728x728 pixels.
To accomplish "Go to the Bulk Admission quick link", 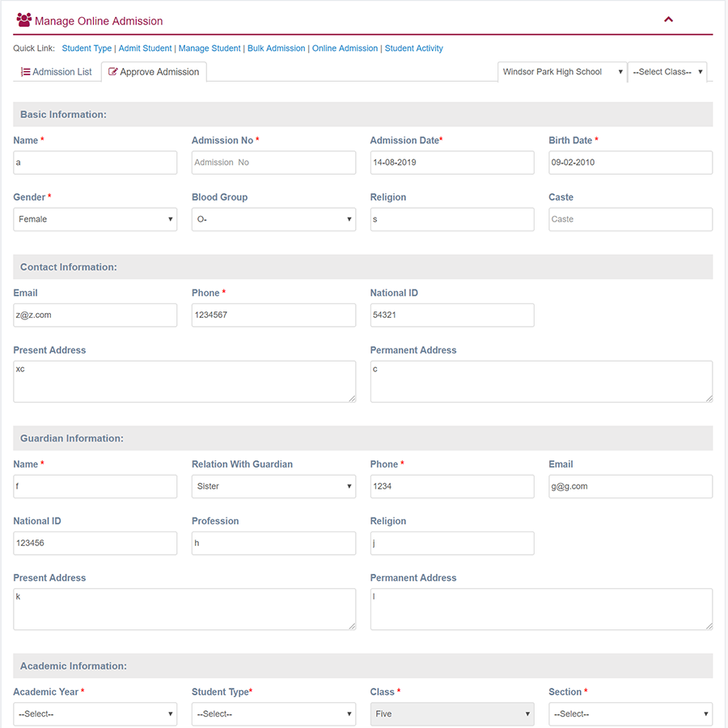I will (x=276, y=49).
